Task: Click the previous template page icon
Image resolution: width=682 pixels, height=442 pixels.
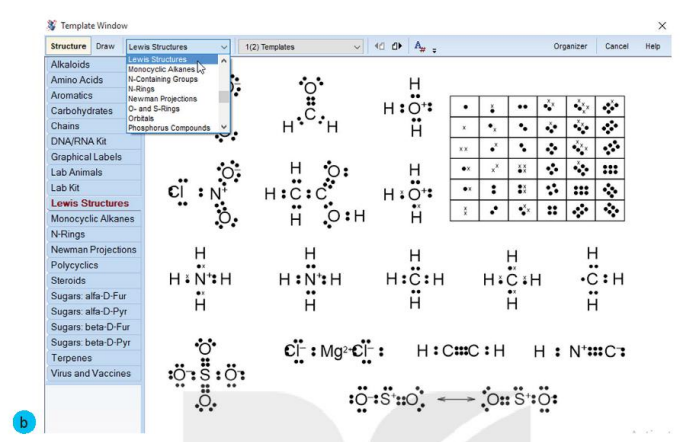Action: pos(380,46)
